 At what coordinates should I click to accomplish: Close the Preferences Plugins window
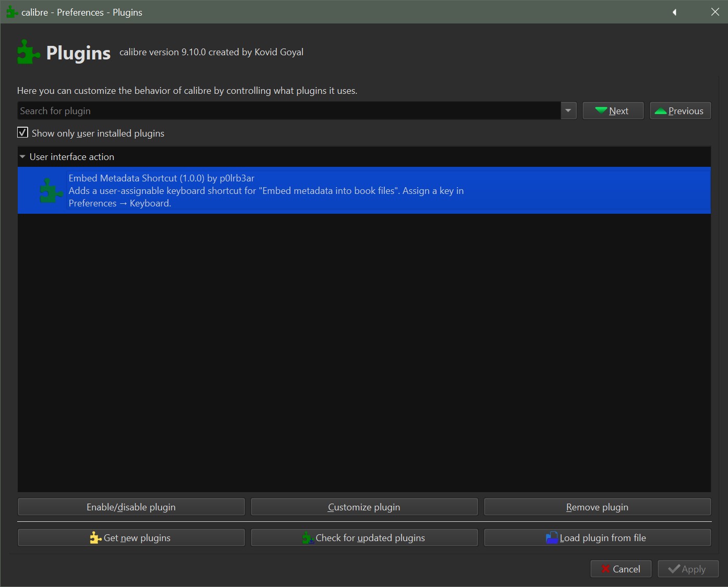pos(715,12)
